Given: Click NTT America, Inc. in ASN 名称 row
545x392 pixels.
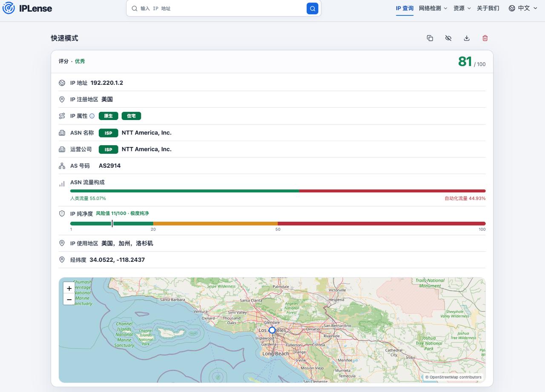Looking at the screenshot, I should tap(146, 133).
